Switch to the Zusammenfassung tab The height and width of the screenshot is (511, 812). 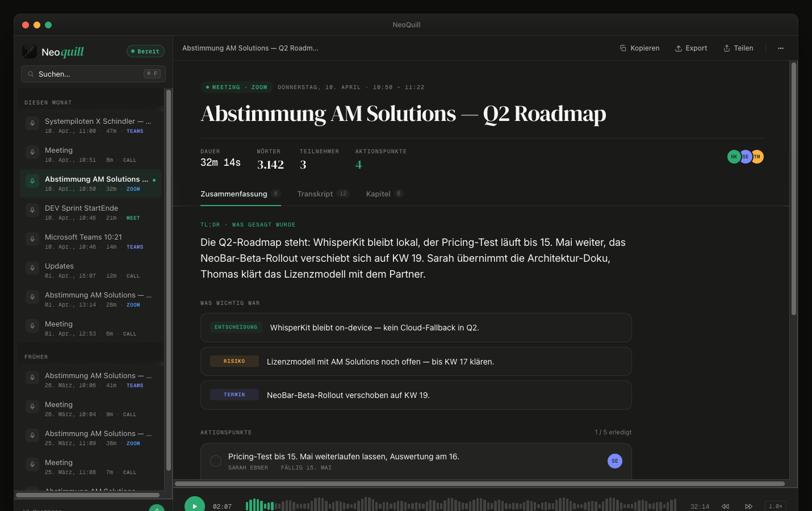coord(240,194)
